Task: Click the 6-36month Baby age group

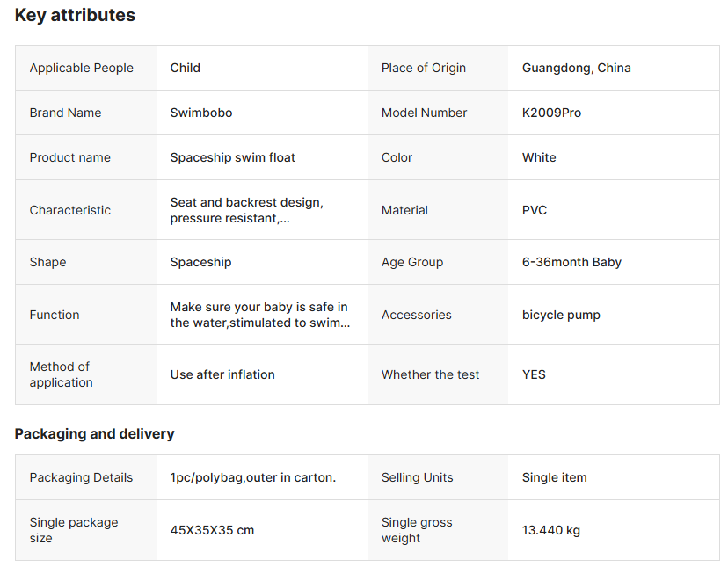Action: pos(571,262)
